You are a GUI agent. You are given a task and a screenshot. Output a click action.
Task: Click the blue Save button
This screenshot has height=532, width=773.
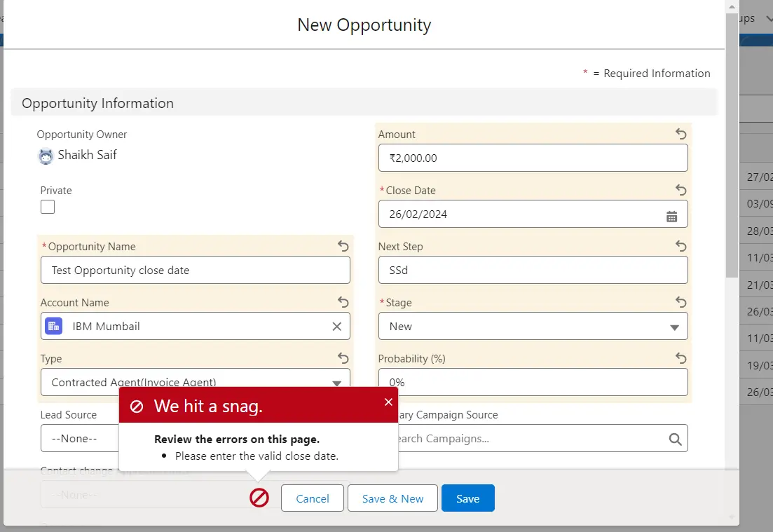coord(467,498)
